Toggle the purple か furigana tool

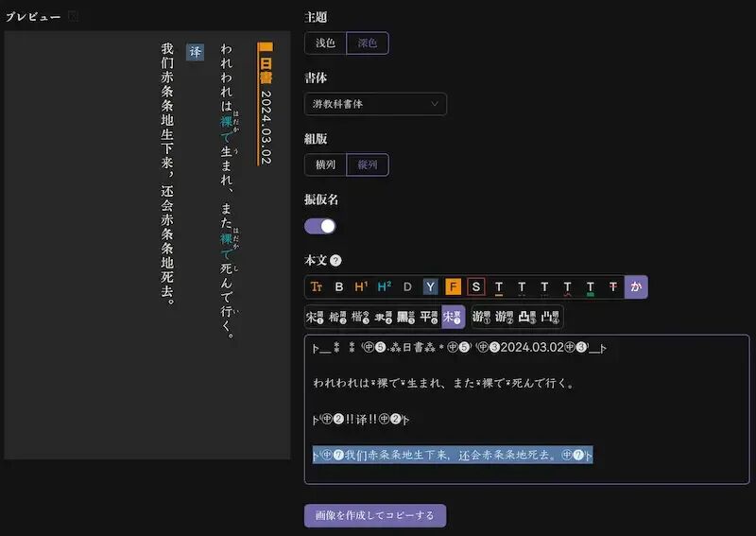pyautogui.click(x=636, y=287)
